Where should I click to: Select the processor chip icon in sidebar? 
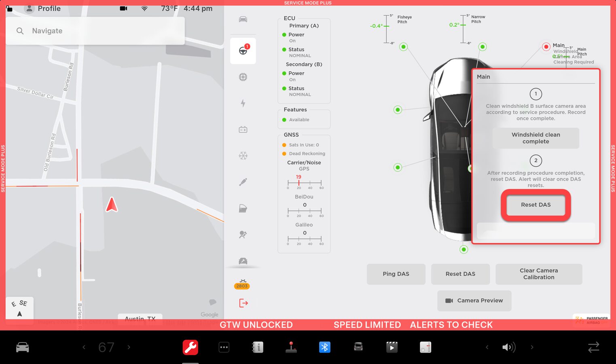tap(243, 77)
